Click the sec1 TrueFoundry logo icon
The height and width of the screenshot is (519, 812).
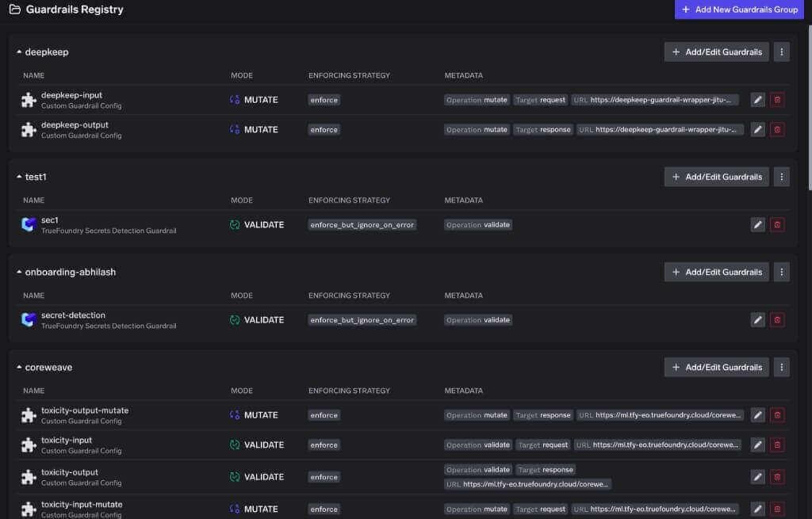(29, 224)
